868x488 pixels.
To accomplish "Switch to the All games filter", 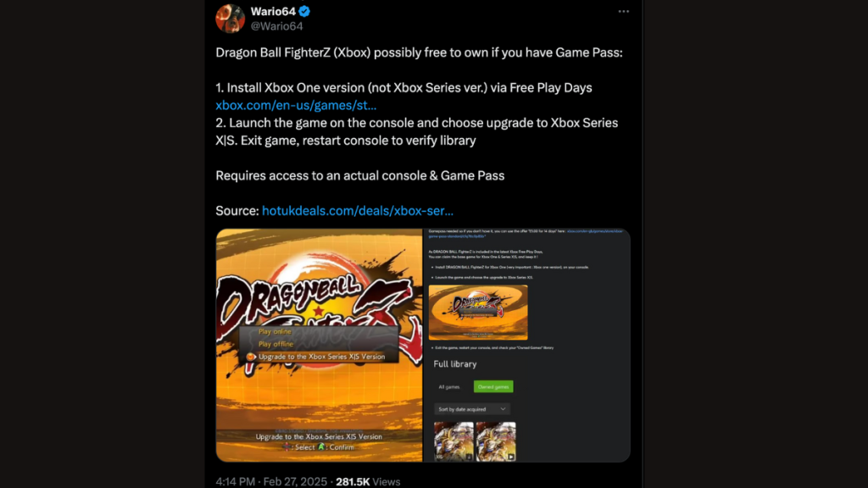I will point(449,386).
